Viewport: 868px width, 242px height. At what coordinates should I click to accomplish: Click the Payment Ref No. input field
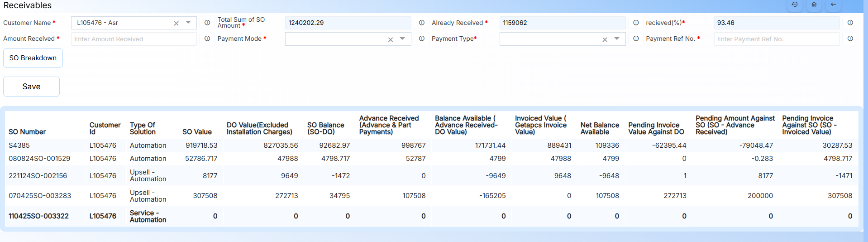[776, 39]
